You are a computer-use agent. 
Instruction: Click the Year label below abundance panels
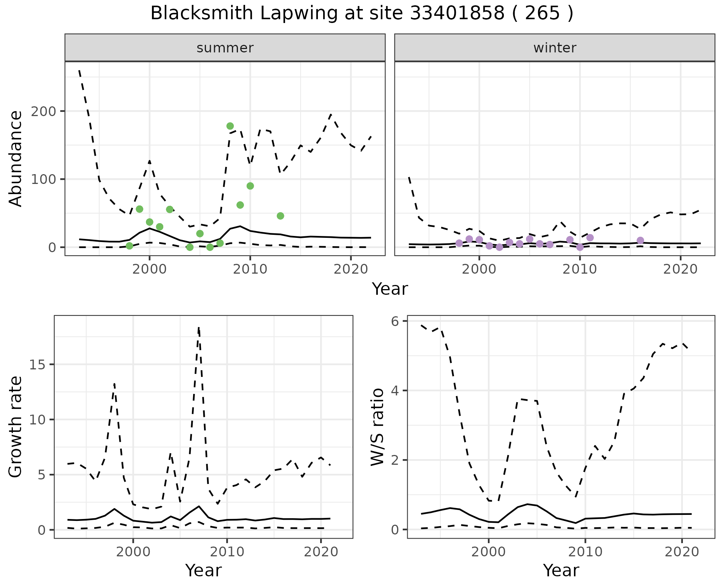click(390, 289)
